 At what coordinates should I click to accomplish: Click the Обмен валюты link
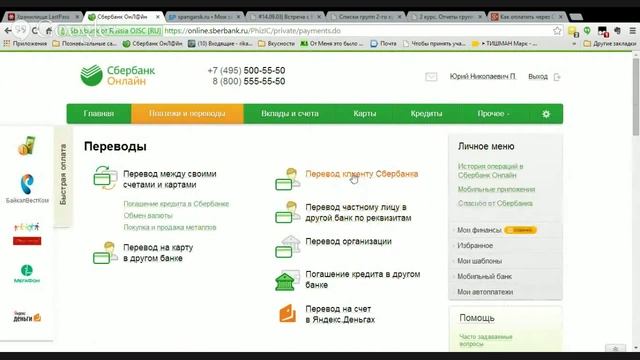[x=148, y=216]
